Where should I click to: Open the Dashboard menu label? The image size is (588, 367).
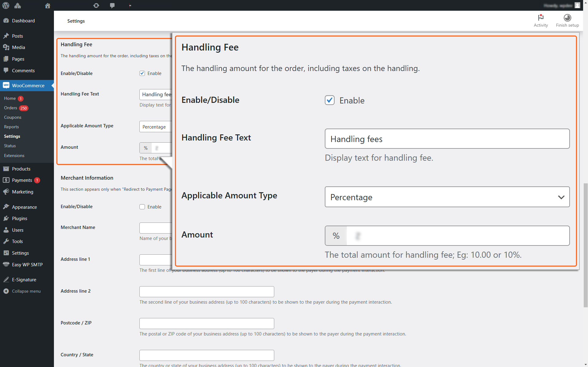[23, 21]
